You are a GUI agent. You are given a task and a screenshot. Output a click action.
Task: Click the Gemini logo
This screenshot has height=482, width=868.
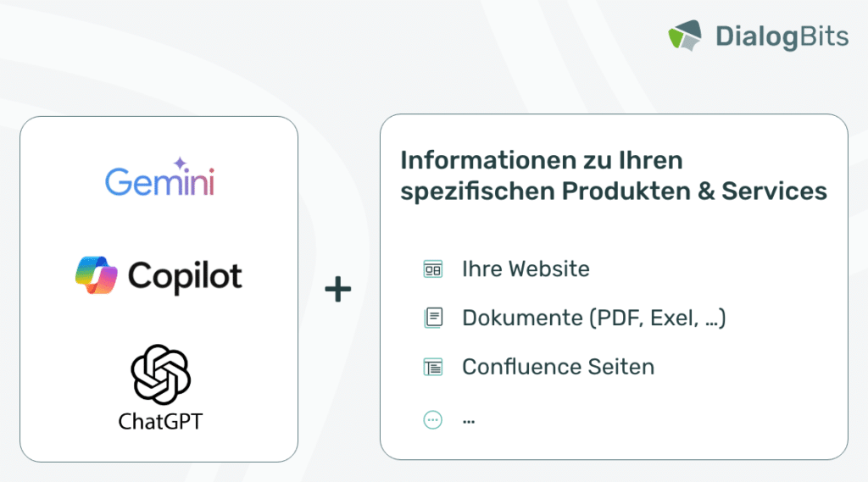click(159, 177)
